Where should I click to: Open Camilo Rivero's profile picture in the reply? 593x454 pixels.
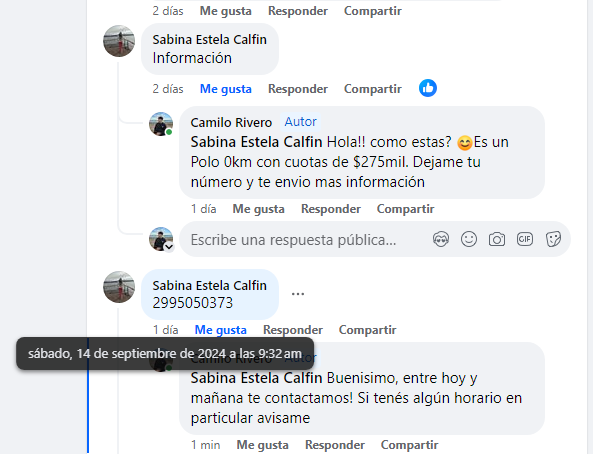tap(161, 124)
